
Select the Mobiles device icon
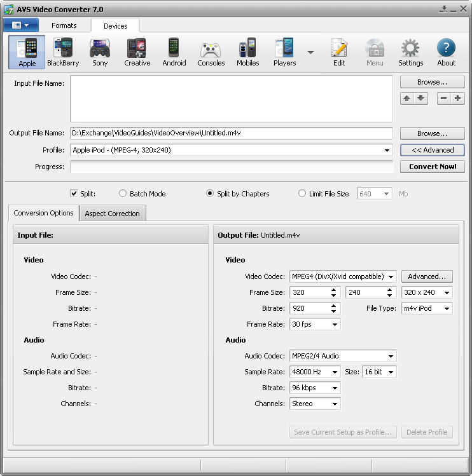click(x=247, y=52)
